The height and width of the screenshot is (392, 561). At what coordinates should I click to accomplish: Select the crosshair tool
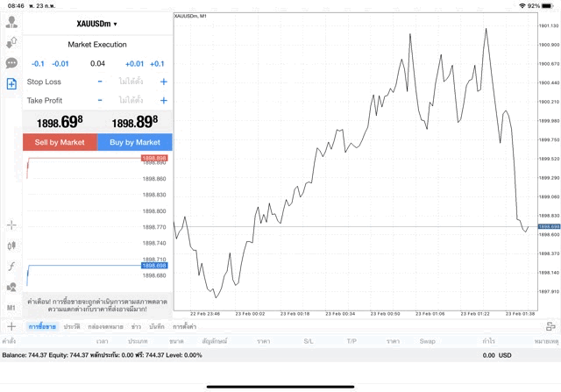tap(11, 225)
